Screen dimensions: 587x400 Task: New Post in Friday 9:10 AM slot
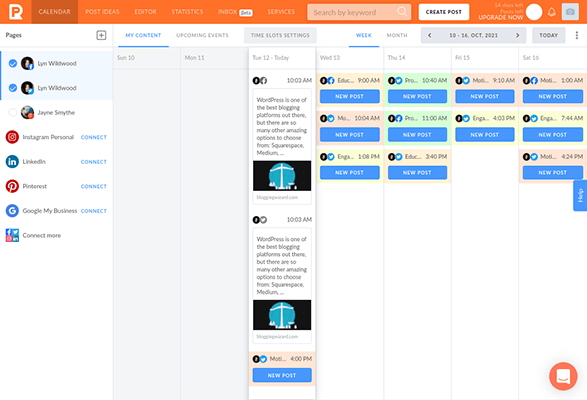(x=485, y=97)
